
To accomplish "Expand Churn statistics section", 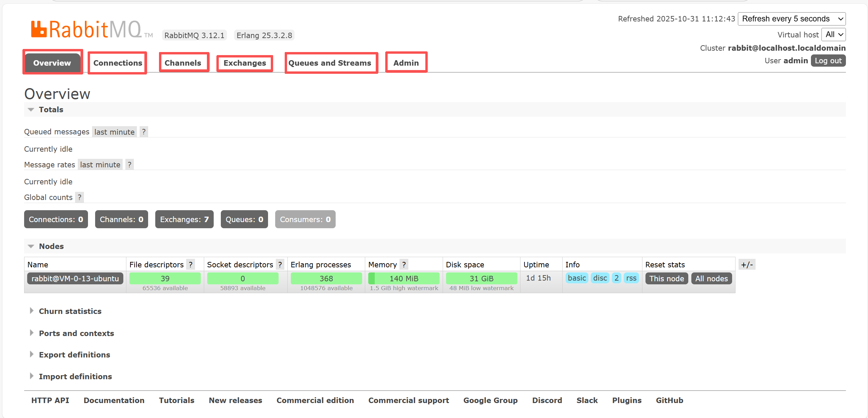I will (70, 311).
